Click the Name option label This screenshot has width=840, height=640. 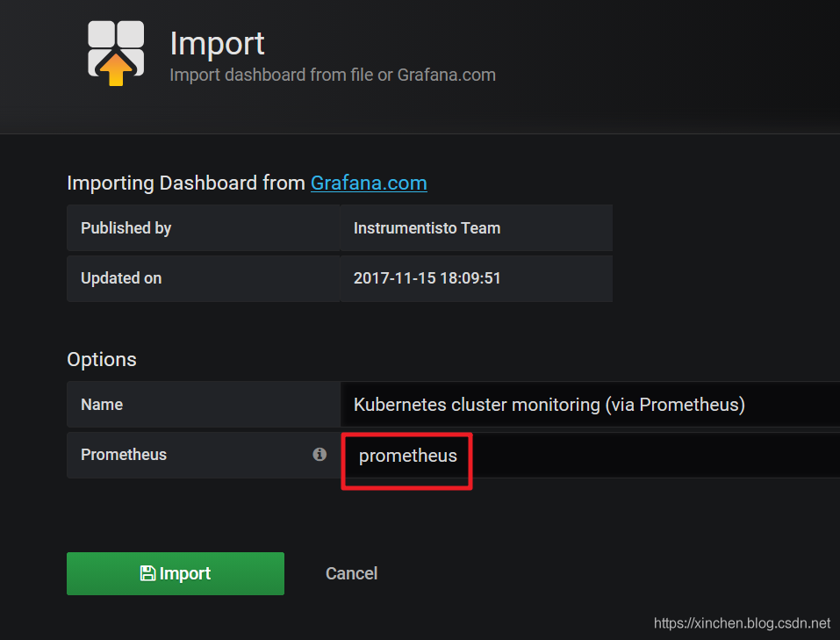point(102,405)
